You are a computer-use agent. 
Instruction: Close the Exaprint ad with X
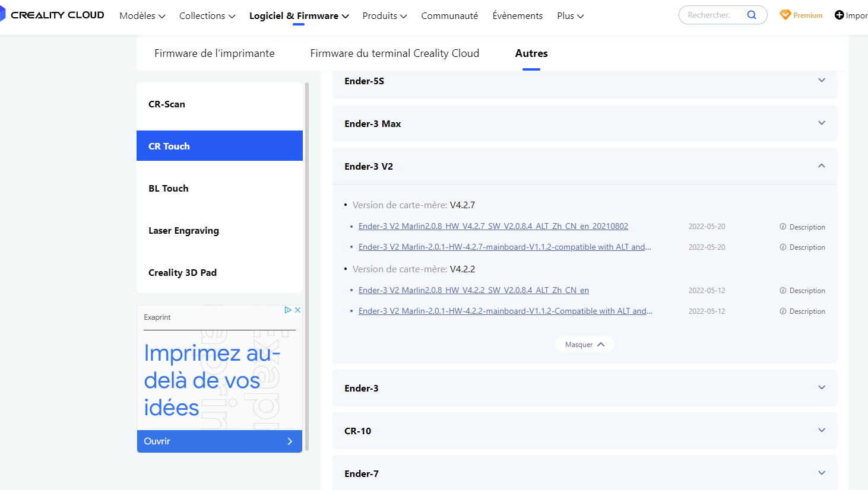(x=298, y=310)
